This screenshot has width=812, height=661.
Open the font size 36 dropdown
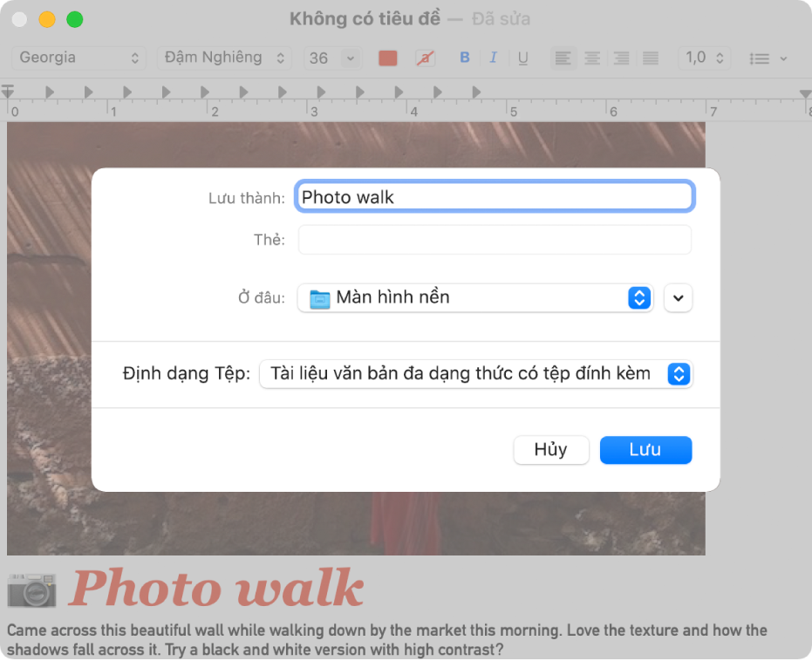point(332,58)
